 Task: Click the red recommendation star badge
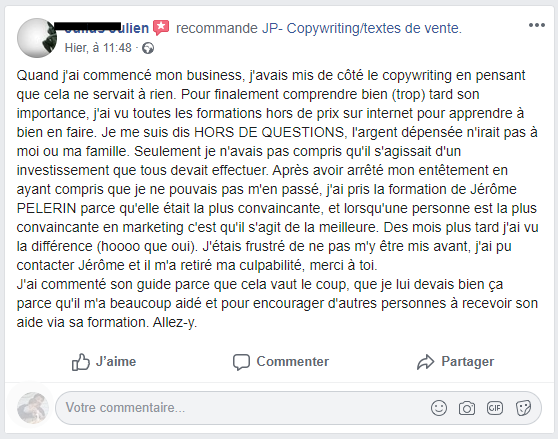161,28
